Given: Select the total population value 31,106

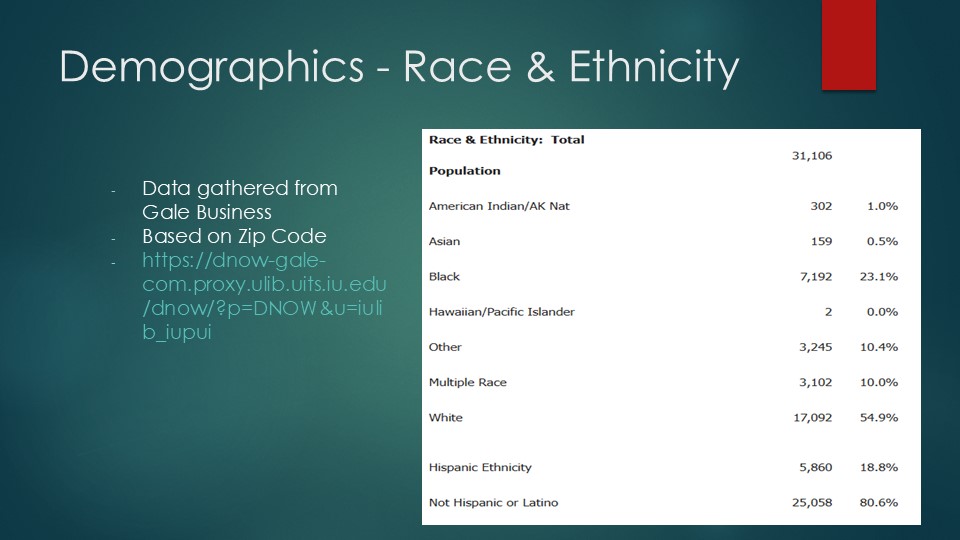Looking at the screenshot, I should tap(812, 156).
